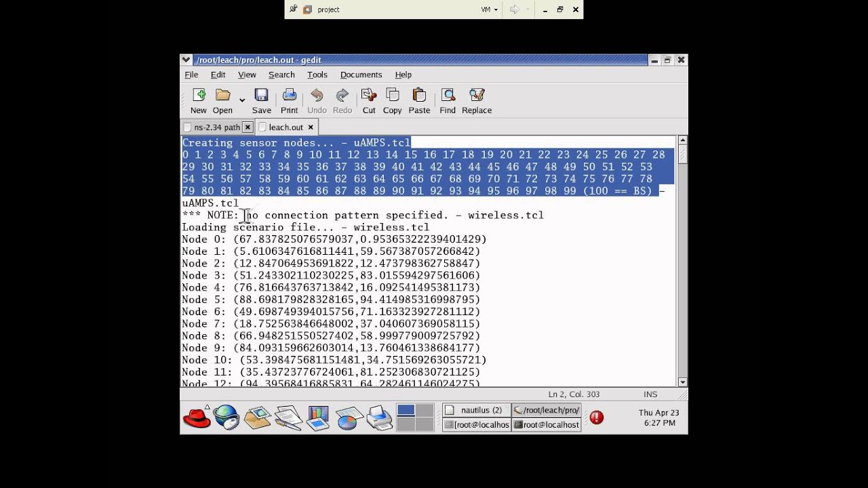Close the leach.out tab
868x488 pixels.
311,127
